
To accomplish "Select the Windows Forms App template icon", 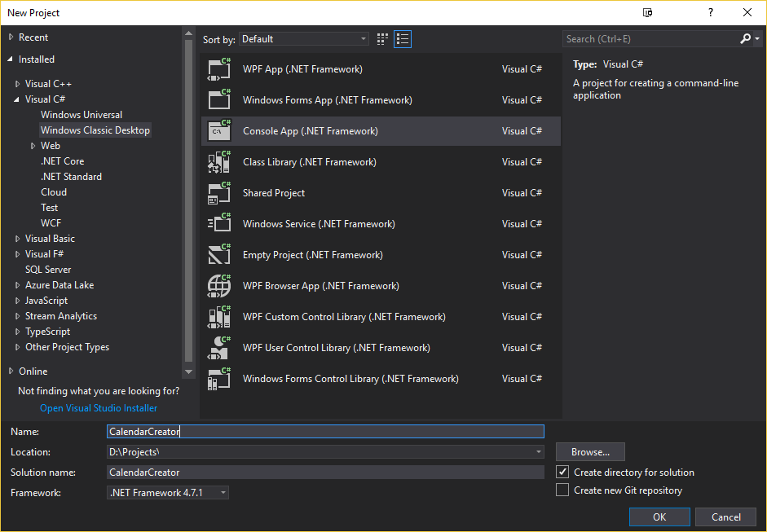I will 219,100.
